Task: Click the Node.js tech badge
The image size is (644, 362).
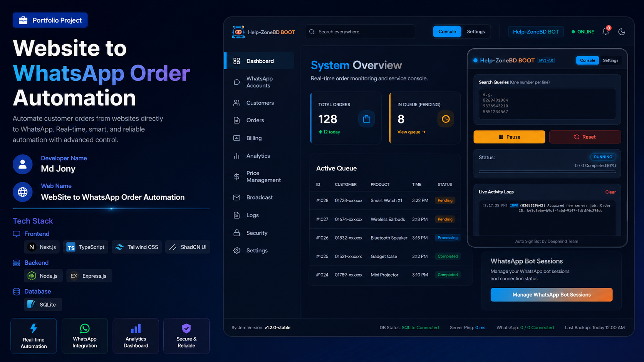Action: click(44, 276)
